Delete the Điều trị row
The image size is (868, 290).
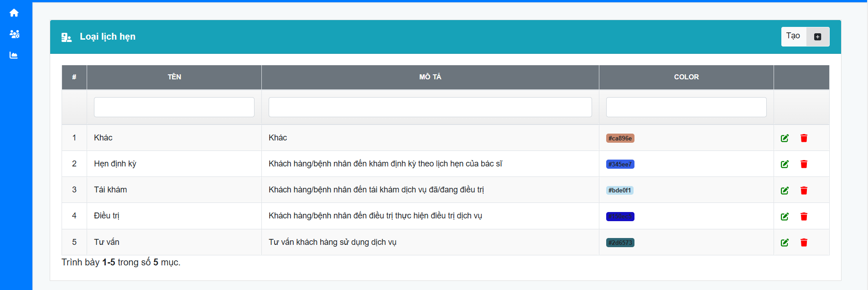pyautogui.click(x=804, y=217)
